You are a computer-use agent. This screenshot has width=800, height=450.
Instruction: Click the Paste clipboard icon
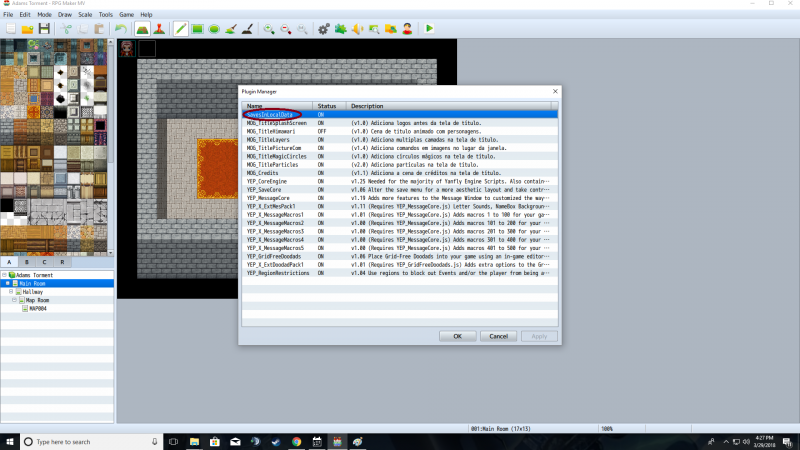pyautogui.click(x=99, y=29)
